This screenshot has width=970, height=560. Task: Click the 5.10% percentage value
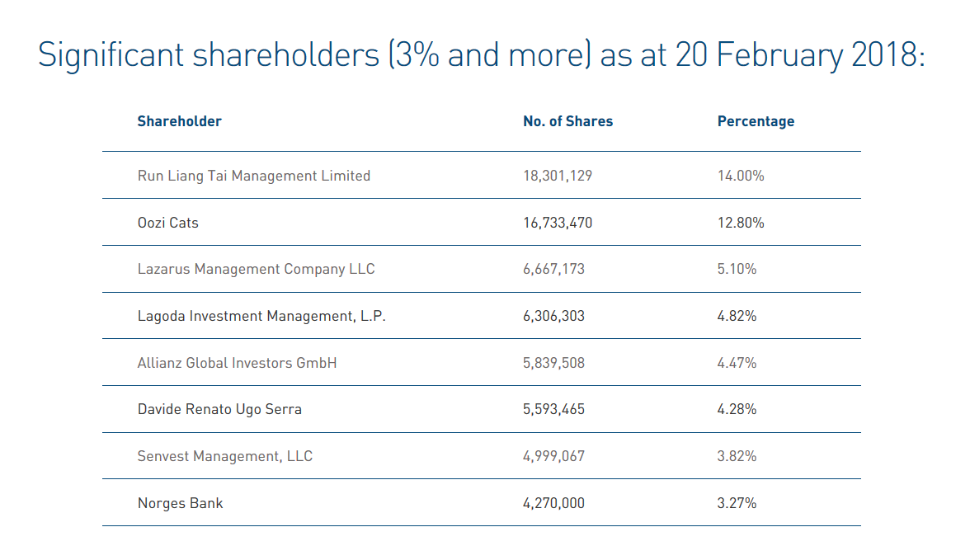click(x=737, y=269)
